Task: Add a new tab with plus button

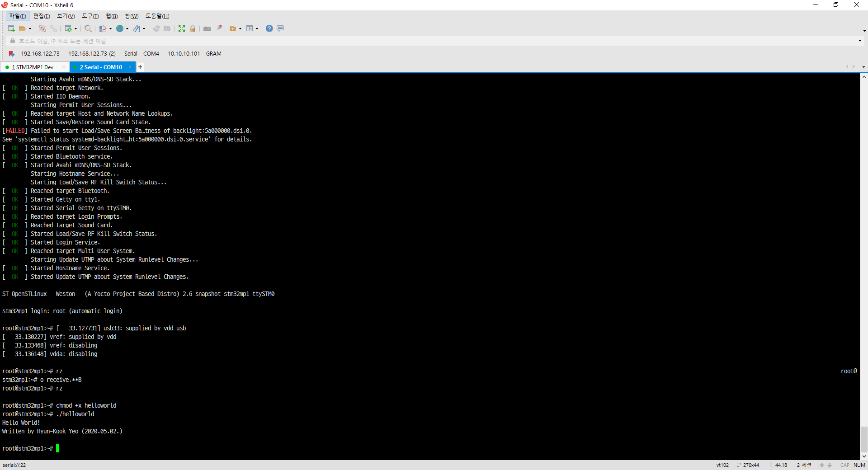Action: (140, 67)
